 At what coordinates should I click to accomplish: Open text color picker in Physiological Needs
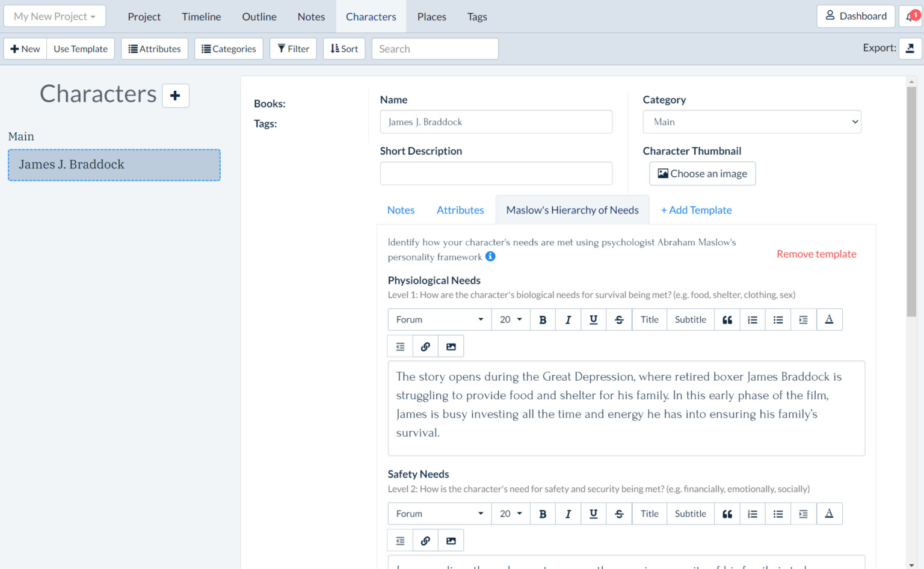[828, 320]
